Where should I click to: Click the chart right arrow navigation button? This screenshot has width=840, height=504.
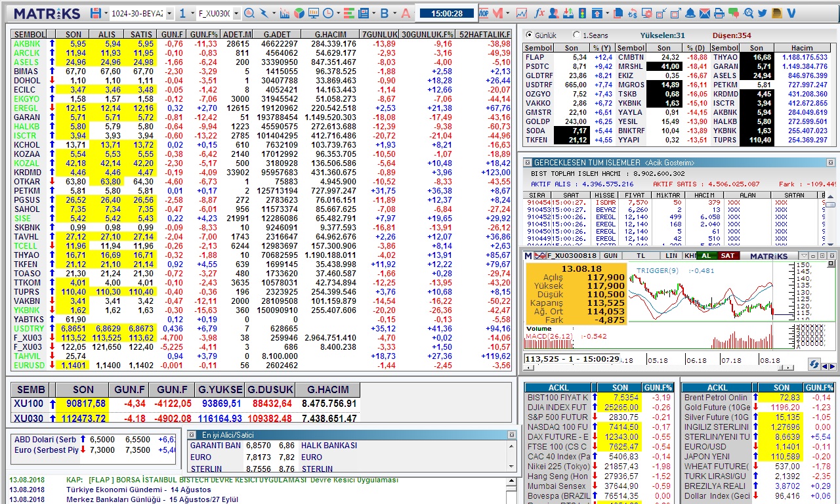(x=833, y=367)
